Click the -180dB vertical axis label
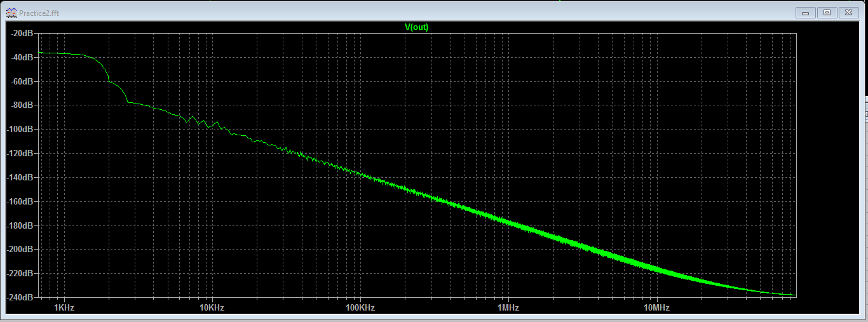The image size is (868, 322). (x=20, y=225)
